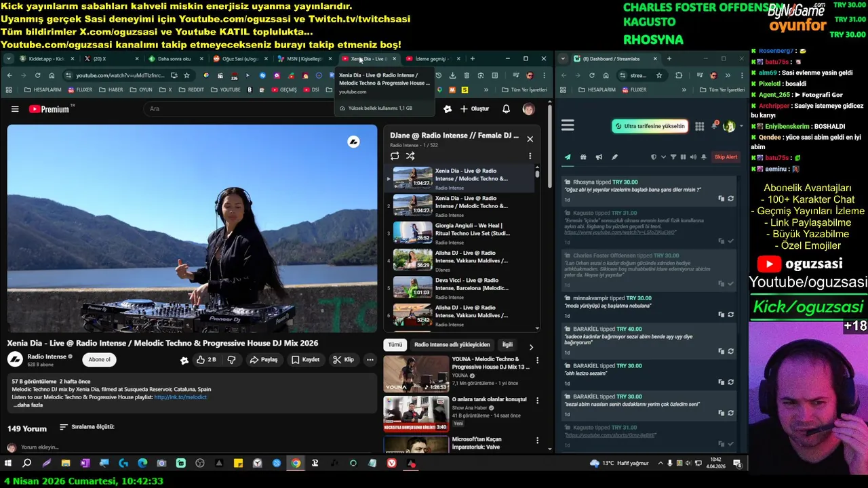
Task: Open Windows Start menu
Action: tap(8, 464)
